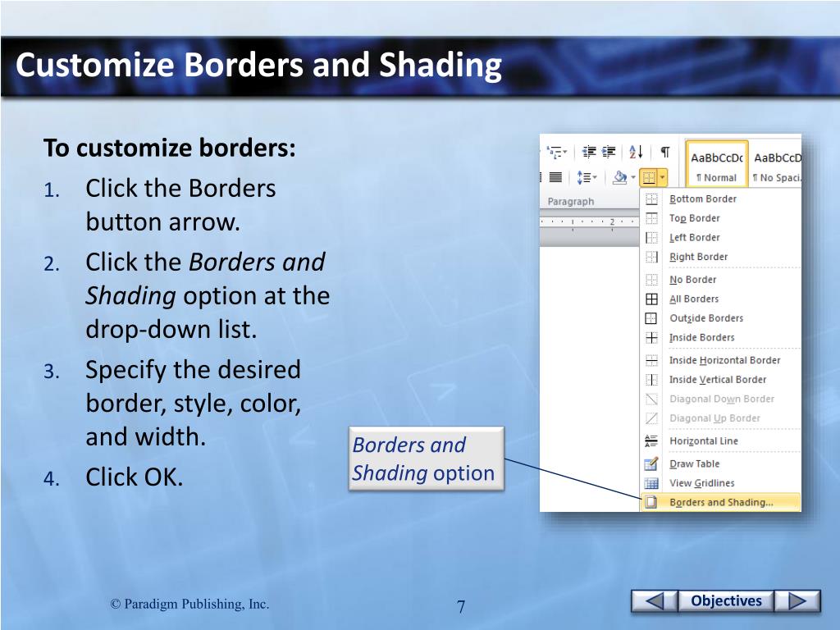Click the All Borders grid icon
840x630 pixels.
(x=651, y=299)
